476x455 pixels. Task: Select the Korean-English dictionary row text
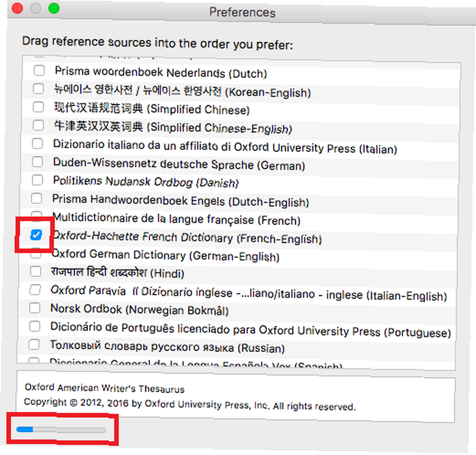tap(182, 91)
